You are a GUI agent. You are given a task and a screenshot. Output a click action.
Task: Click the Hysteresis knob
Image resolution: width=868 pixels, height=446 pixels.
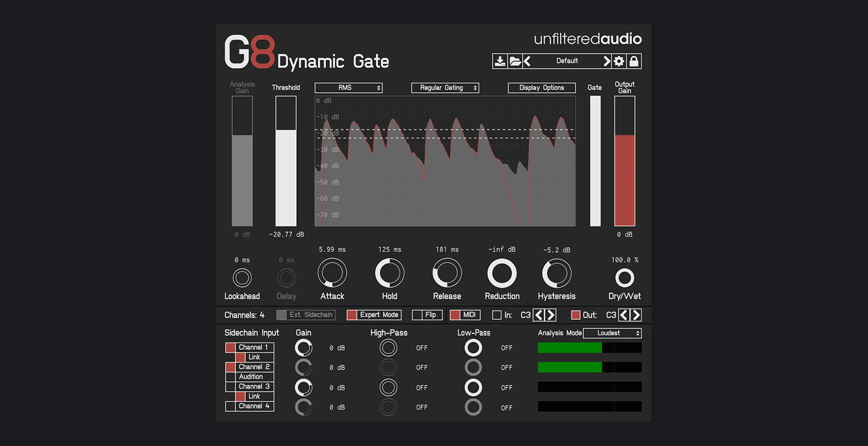click(557, 272)
